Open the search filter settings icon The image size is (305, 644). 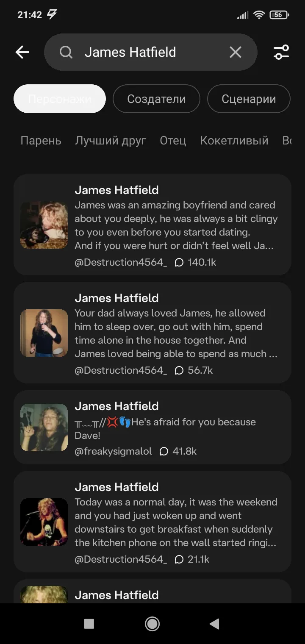(281, 52)
